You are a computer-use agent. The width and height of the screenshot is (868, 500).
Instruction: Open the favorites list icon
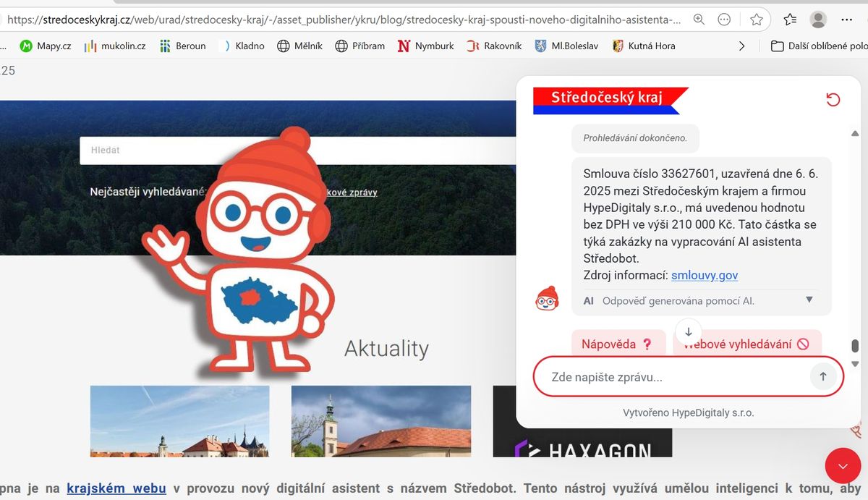click(x=790, y=20)
